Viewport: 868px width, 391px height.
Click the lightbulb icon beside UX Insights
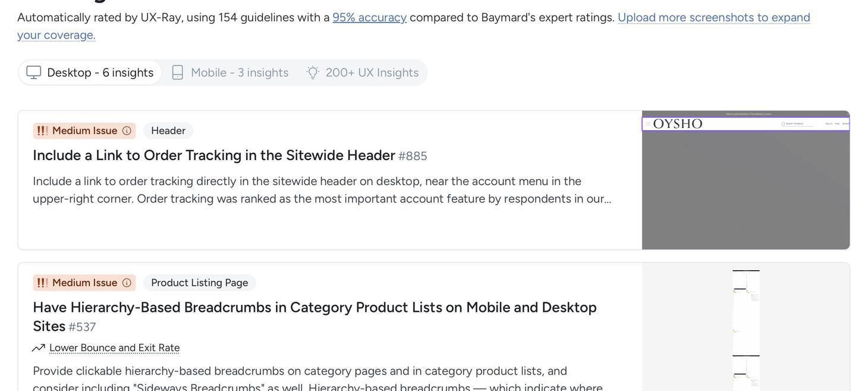tap(313, 73)
